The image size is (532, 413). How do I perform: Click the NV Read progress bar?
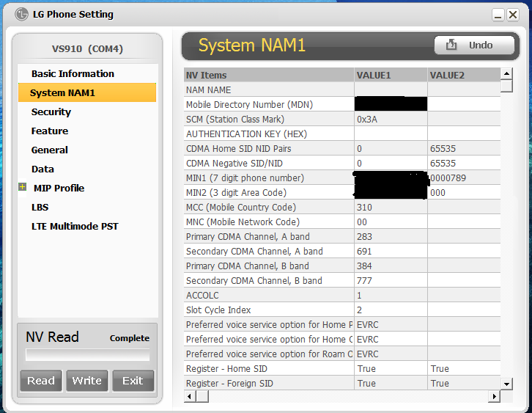click(x=87, y=355)
